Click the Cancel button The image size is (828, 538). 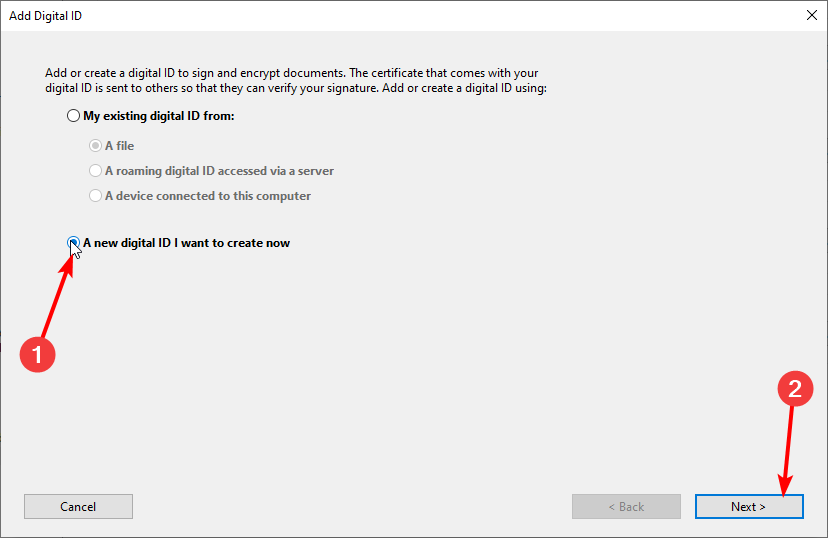(x=78, y=507)
